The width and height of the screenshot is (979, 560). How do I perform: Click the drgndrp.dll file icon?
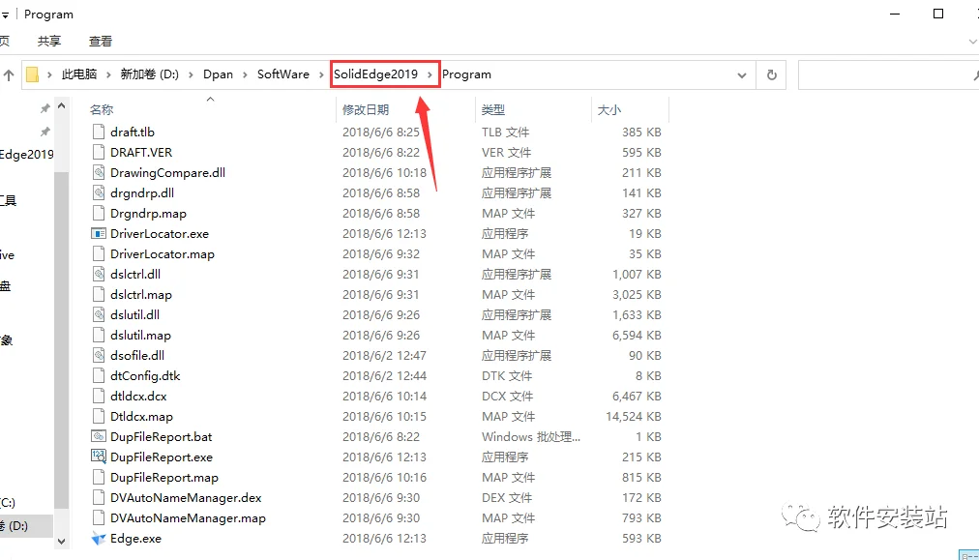[98, 192]
